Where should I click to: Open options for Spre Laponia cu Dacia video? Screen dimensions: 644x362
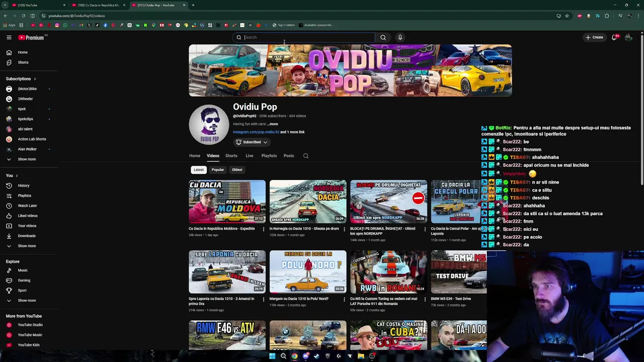tap(263, 299)
